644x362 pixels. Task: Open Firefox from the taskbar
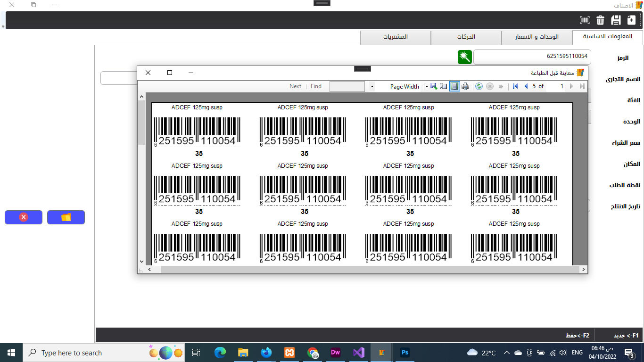tap(266, 353)
